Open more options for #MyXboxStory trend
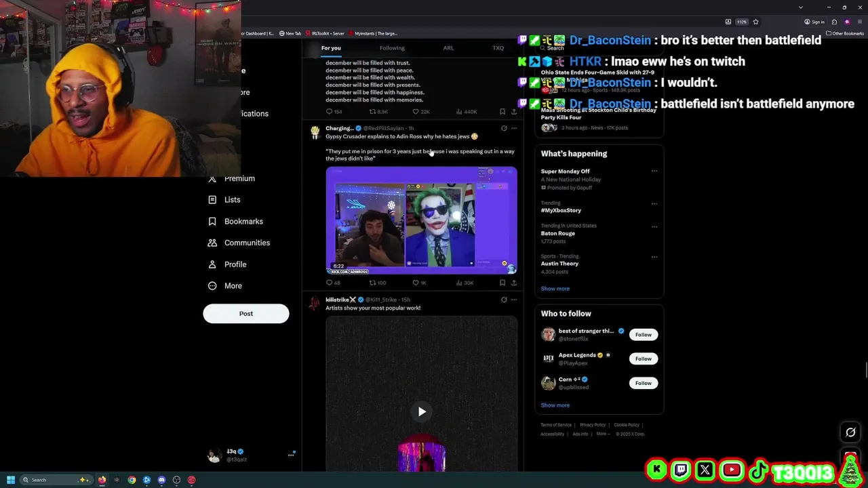The image size is (868, 488). (654, 203)
